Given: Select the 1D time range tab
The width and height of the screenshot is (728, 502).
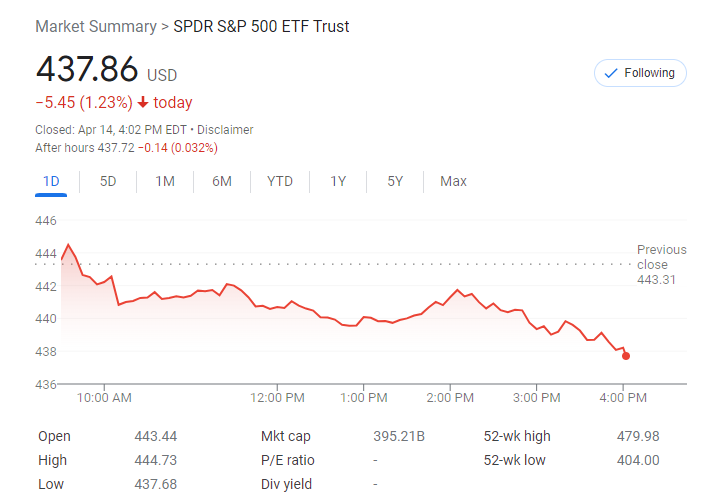Looking at the screenshot, I should point(51,181).
